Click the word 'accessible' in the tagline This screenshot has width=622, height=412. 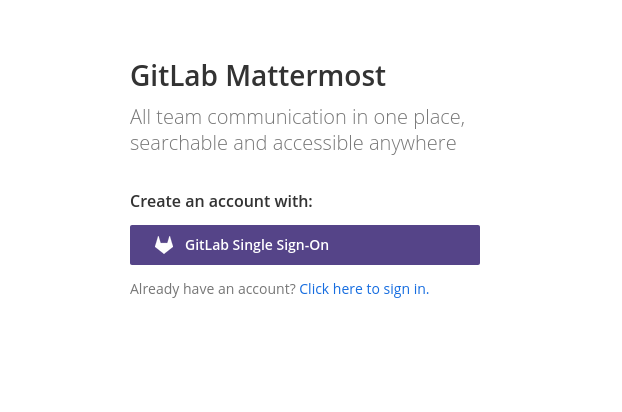[x=318, y=143]
